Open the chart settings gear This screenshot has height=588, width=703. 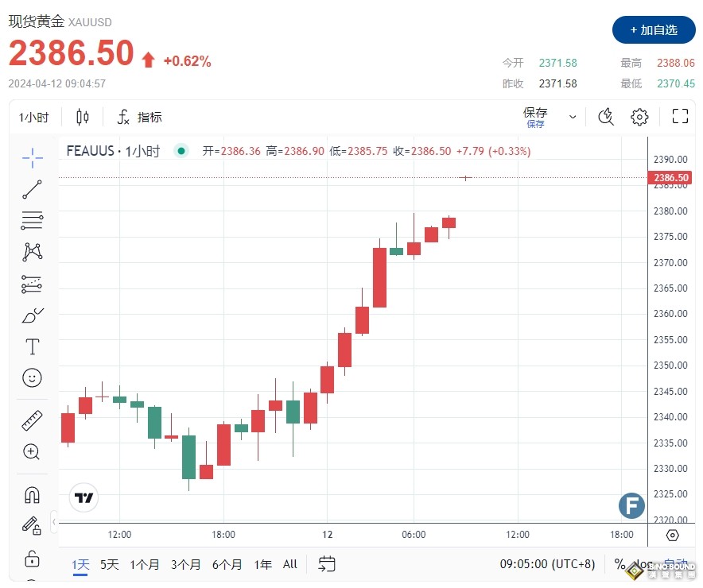[x=639, y=117]
